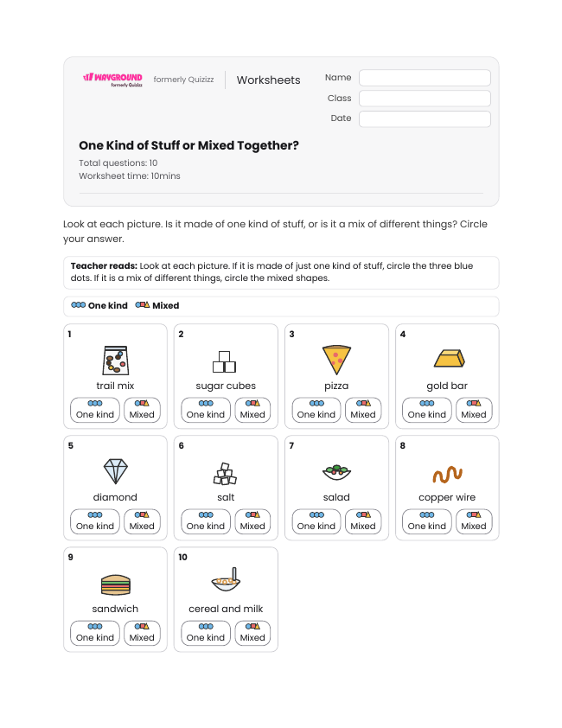Viewport: 562px width, 728px height.
Task: Click the trail mix bag picture
Action: click(115, 361)
